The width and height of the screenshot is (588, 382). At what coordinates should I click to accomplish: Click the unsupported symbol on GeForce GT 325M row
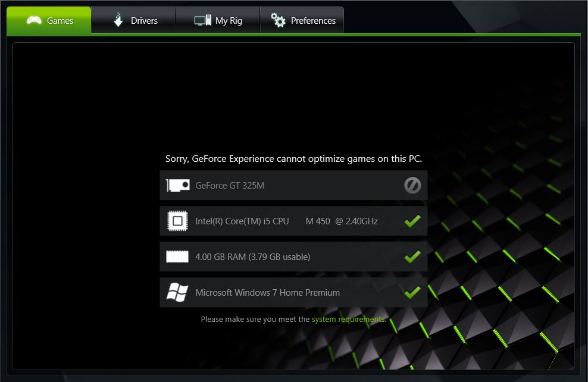coord(412,185)
